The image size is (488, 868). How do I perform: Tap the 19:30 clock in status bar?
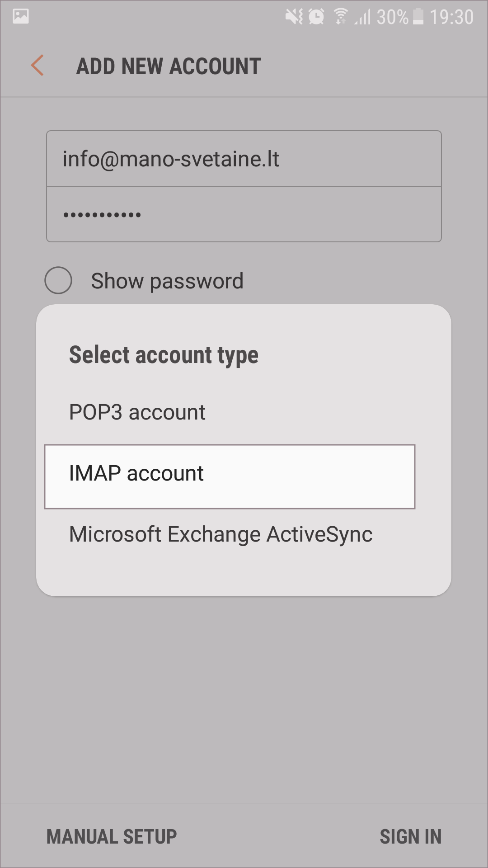point(451,17)
